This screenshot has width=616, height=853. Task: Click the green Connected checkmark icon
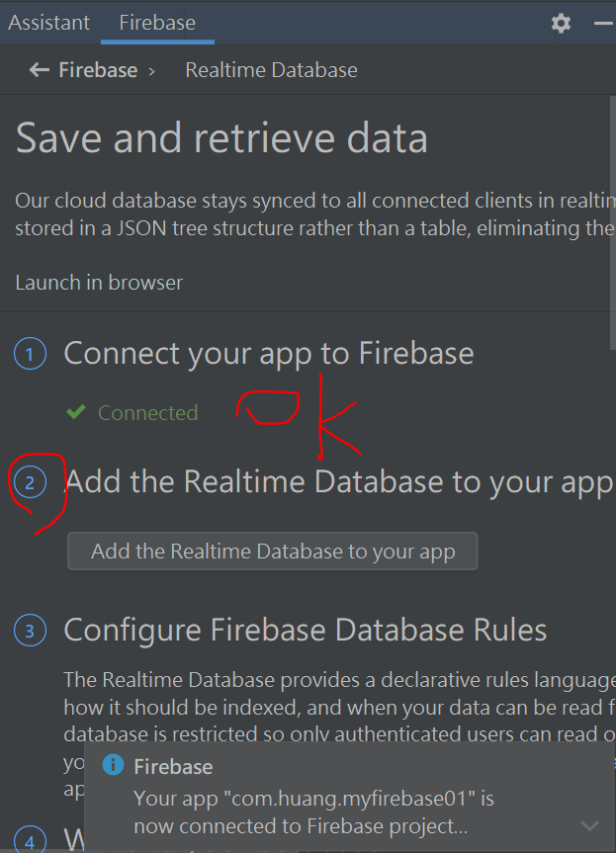tap(76, 412)
